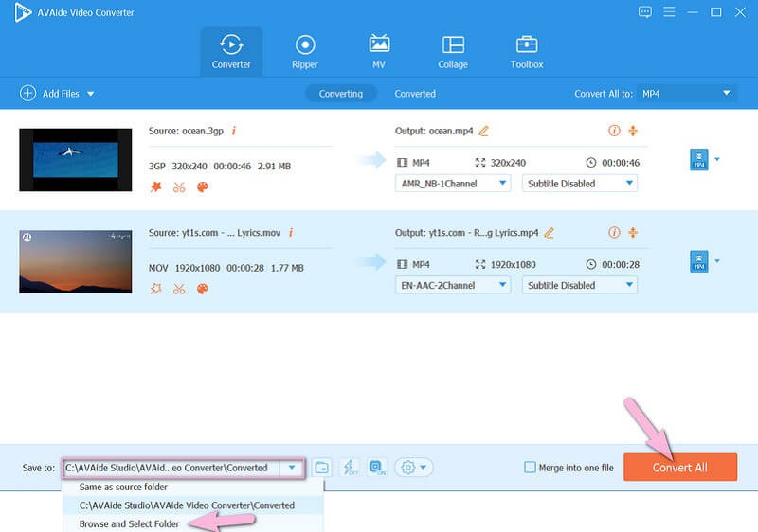Open the feedback chat icon in title bar
Viewport: 758px width, 532px height.
[x=645, y=12]
